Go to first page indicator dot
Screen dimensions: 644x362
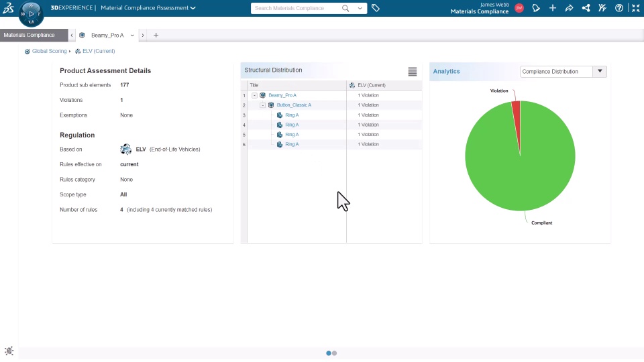click(328, 353)
